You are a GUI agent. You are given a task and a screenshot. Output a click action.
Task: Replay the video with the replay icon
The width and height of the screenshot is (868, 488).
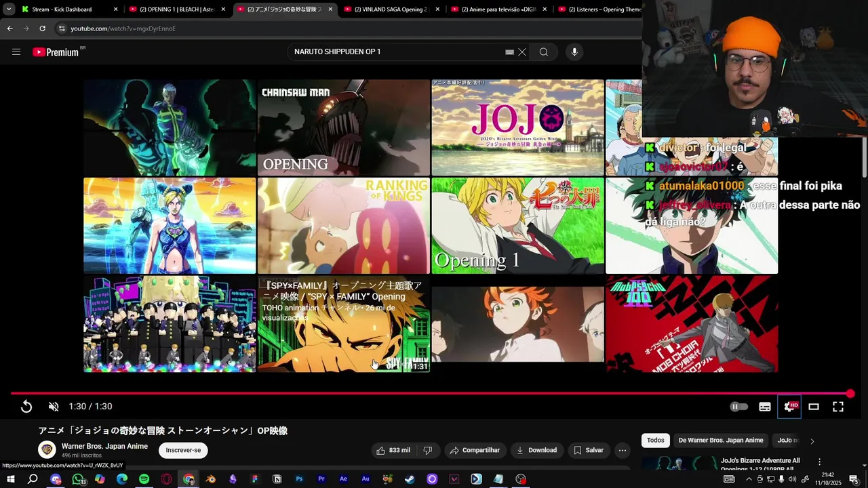[26, 407]
